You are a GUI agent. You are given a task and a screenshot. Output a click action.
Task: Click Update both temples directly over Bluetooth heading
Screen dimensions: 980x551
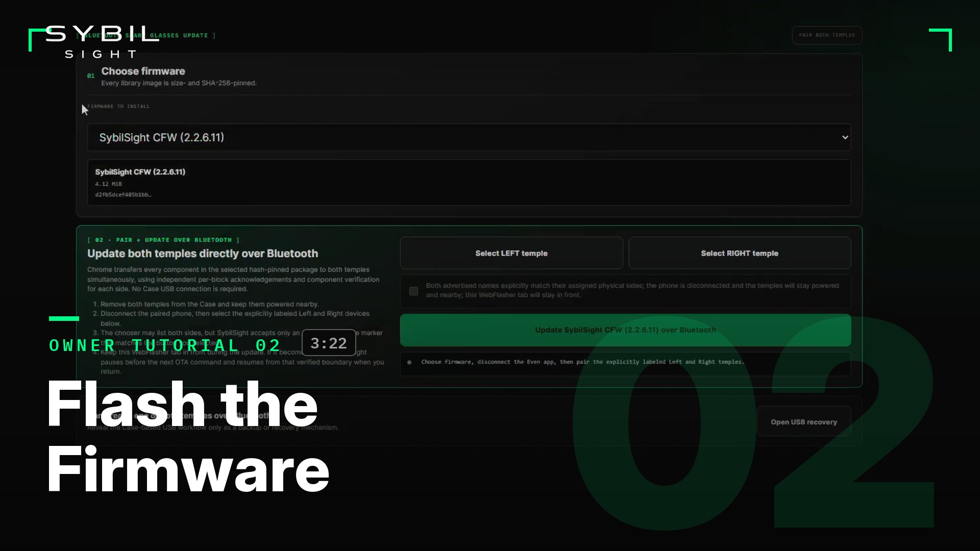[x=202, y=254]
